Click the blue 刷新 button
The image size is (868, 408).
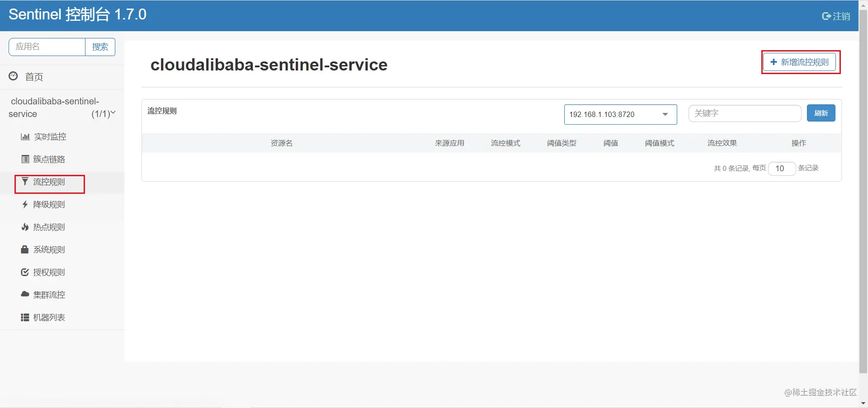point(821,113)
